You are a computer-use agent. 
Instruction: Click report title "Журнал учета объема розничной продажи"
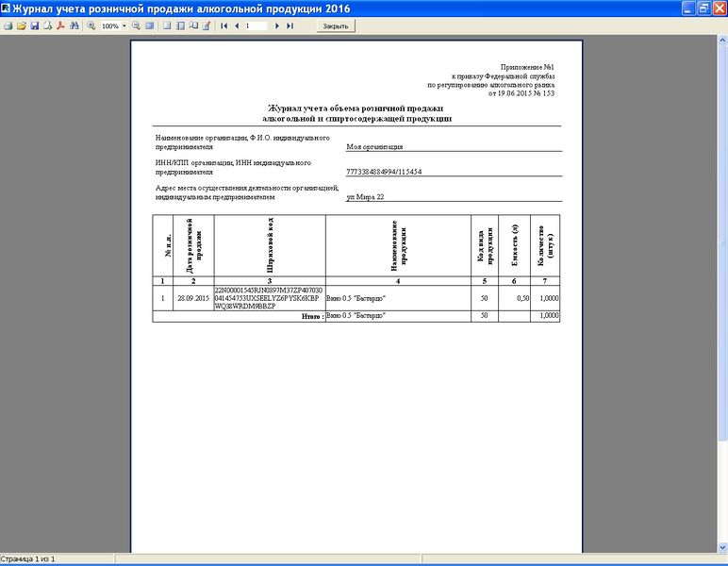click(x=356, y=108)
